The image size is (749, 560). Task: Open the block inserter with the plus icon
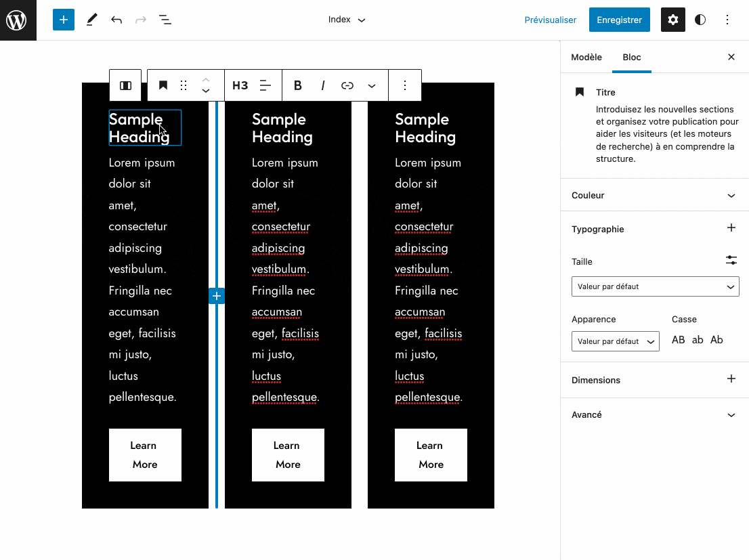click(x=63, y=20)
